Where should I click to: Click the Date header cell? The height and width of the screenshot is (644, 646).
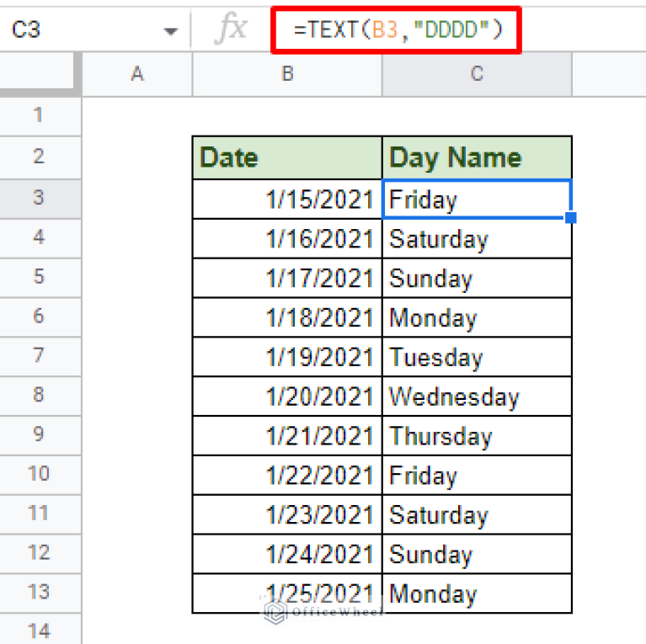point(287,157)
